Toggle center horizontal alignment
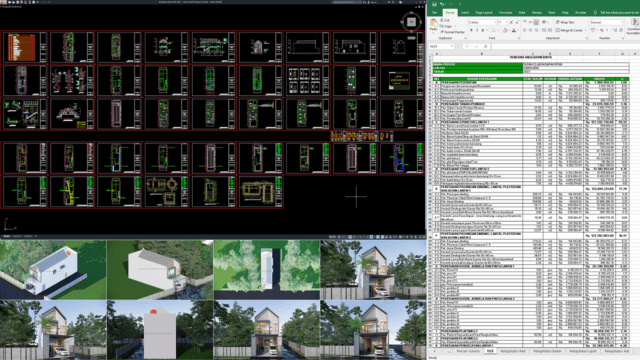 531,30
